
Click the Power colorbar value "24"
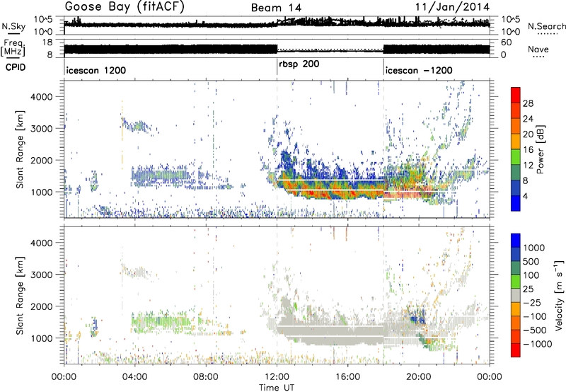528,119
